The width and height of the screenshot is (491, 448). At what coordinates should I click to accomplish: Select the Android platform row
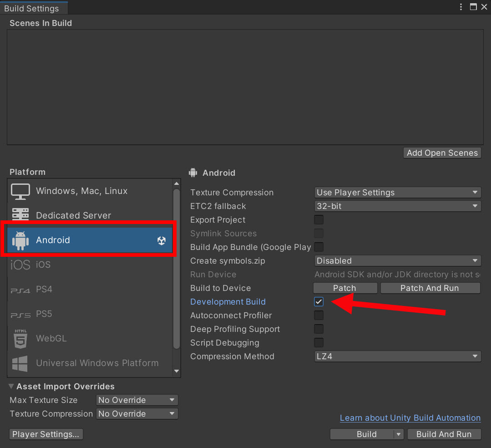[90, 240]
